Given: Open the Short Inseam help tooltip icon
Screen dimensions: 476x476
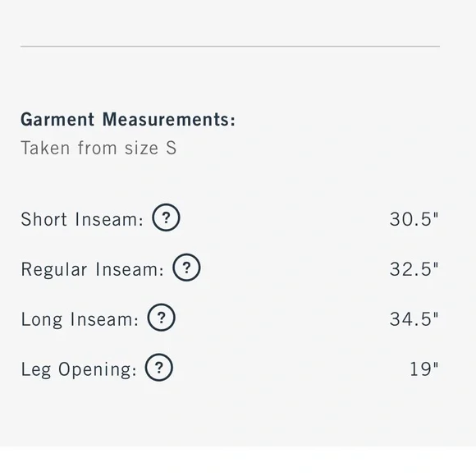Looking at the screenshot, I should click(x=166, y=217).
